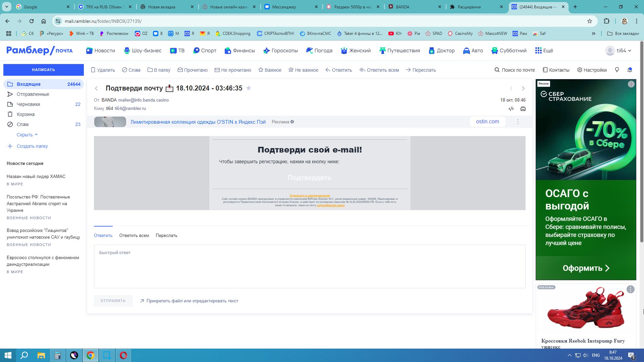
Task: Mark message as unread (Не прочитано)
Action: [233, 70]
